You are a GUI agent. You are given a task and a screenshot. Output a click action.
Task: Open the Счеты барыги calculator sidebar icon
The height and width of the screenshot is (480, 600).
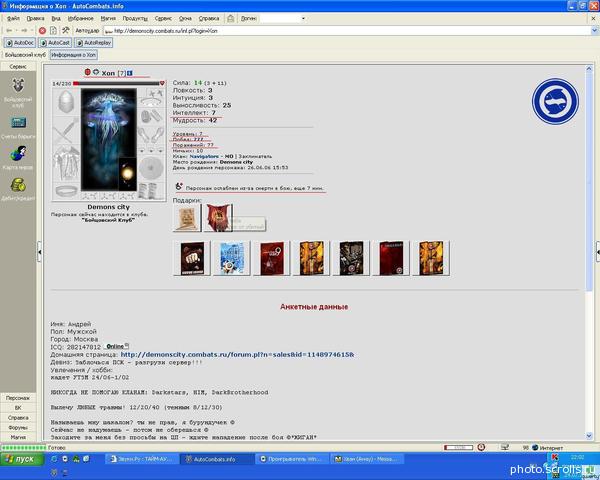(x=18, y=122)
